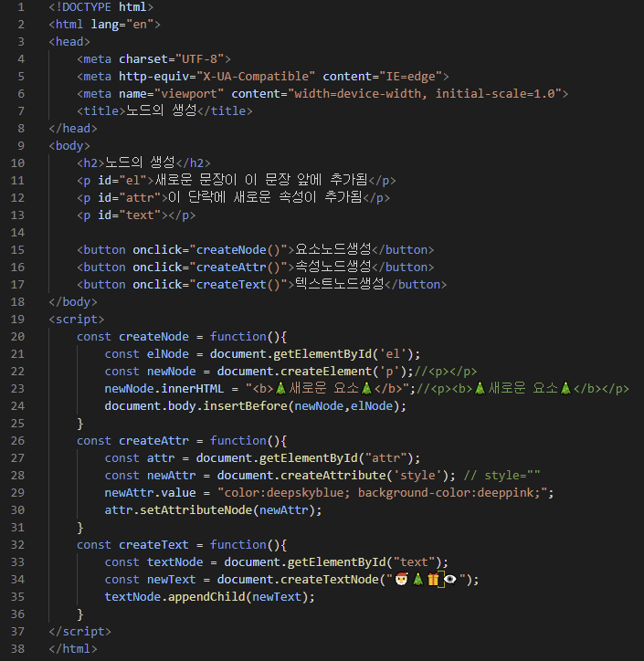Click the button label 요소노드생성

[x=333, y=249]
